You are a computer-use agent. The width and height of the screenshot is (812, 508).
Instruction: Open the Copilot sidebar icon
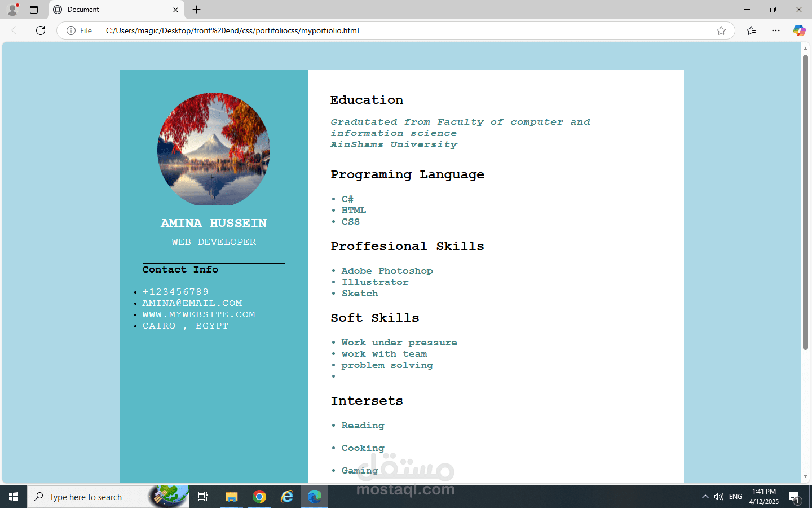(799, 30)
